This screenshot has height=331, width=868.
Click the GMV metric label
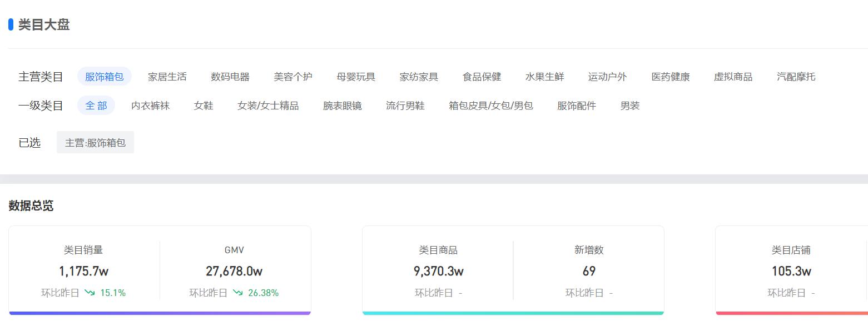(234, 250)
